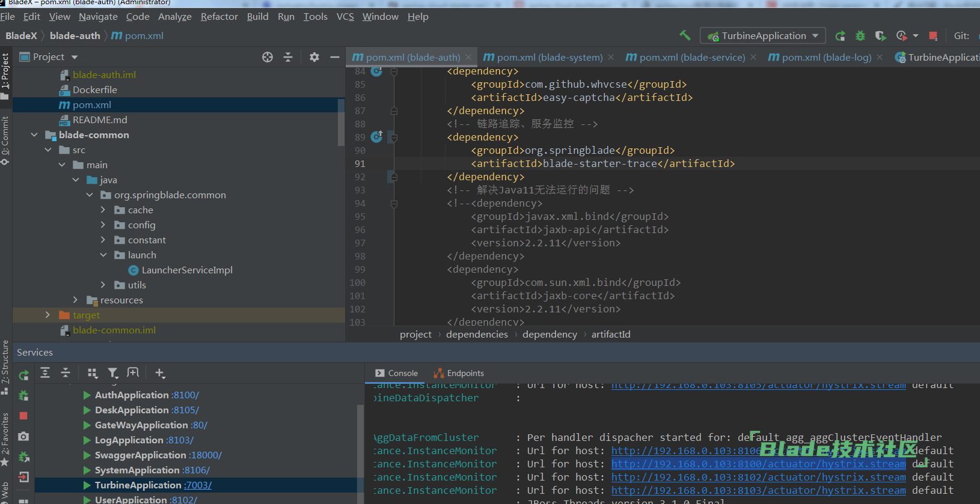Open the Services filter funnel icon
This screenshot has height=504, width=980.
pos(113,373)
